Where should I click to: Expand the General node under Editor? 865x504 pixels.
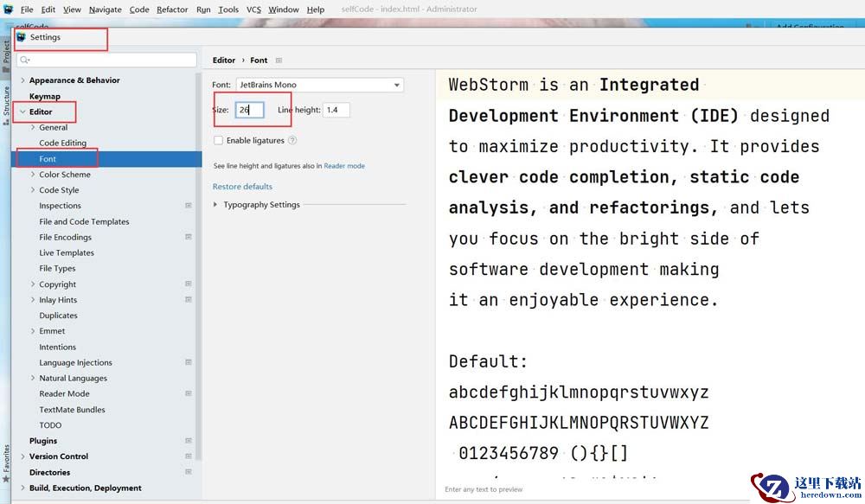[x=33, y=127]
